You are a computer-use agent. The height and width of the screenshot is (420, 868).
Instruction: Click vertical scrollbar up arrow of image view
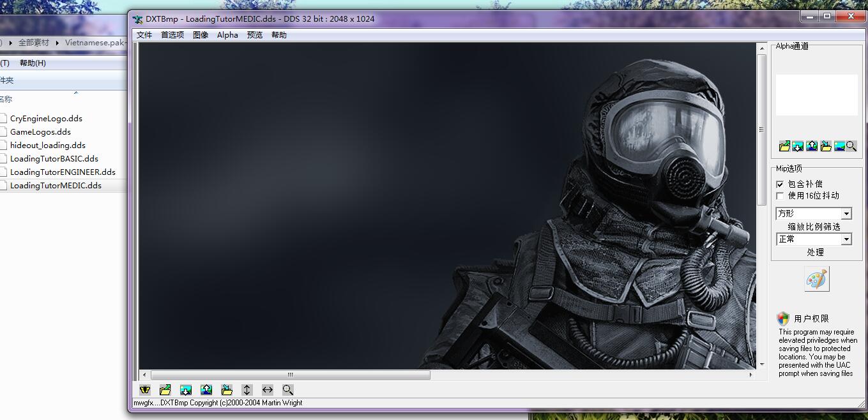761,48
